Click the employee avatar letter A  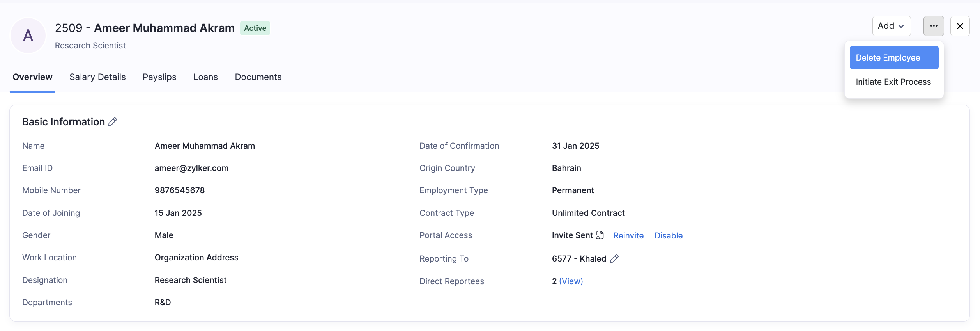point(28,36)
